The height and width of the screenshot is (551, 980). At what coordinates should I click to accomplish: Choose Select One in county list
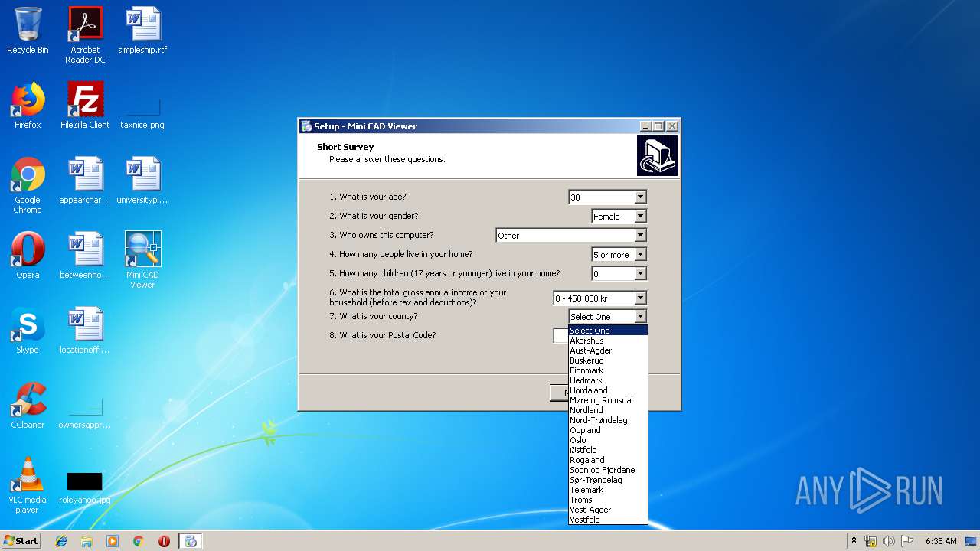pyautogui.click(x=608, y=331)
